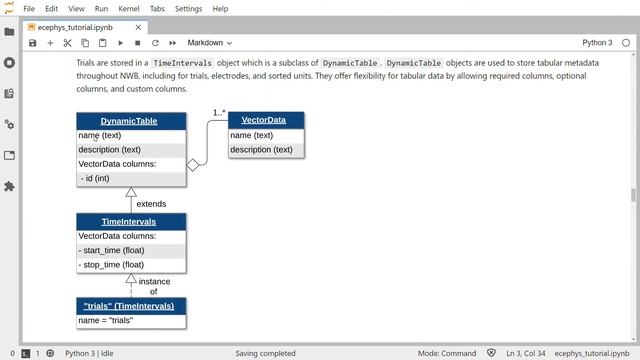The image size is (640, 360).
Task: Click the DynamicTable diagram header
Action: click(131, 121)
